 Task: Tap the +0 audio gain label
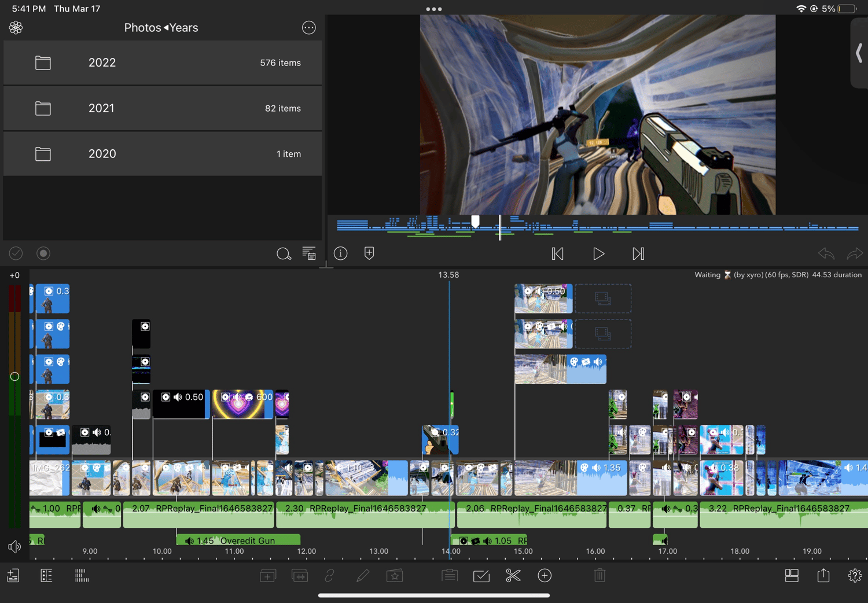point(14,275)
